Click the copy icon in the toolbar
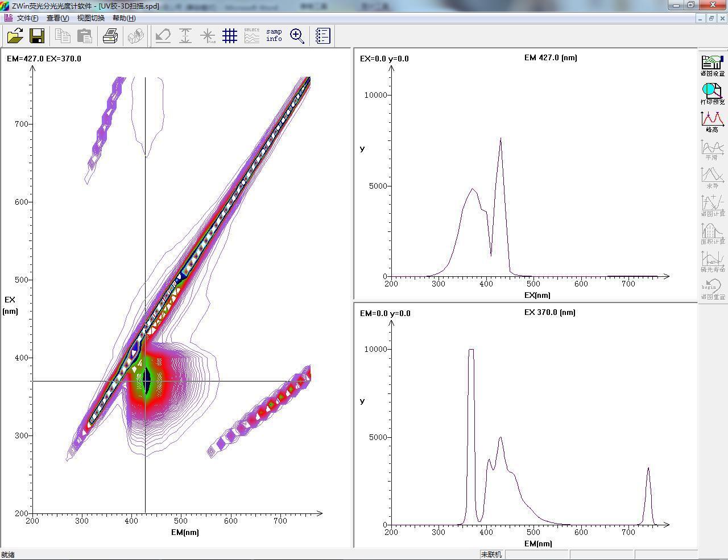The image size is (728, 560). 63,36
